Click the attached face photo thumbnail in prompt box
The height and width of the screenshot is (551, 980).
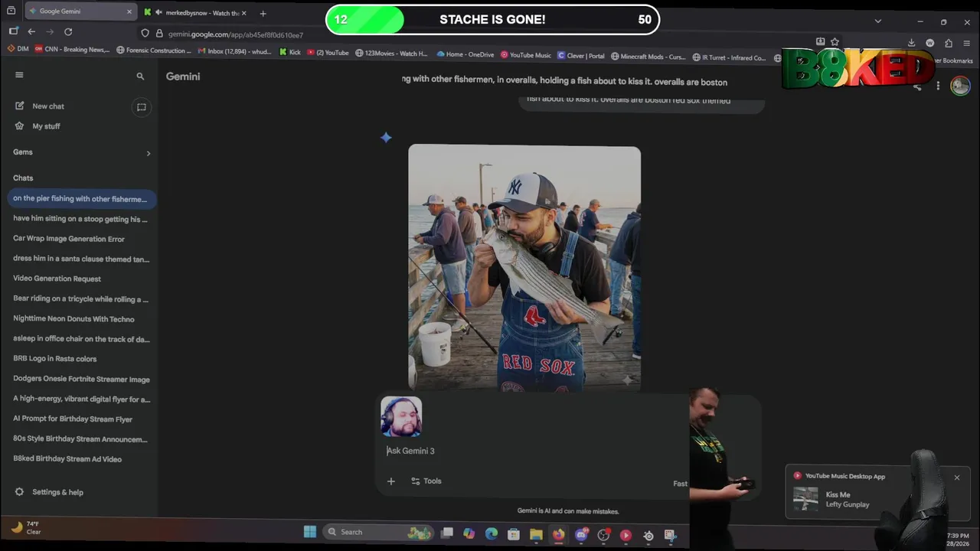[x=401, y=416]
